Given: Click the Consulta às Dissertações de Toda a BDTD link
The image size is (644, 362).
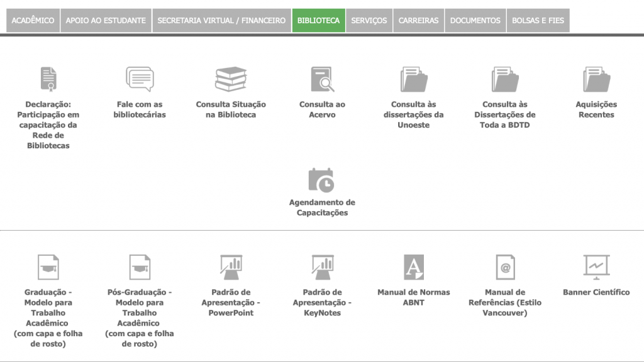Looking at the screenshot, I should (x=504, y=114).
